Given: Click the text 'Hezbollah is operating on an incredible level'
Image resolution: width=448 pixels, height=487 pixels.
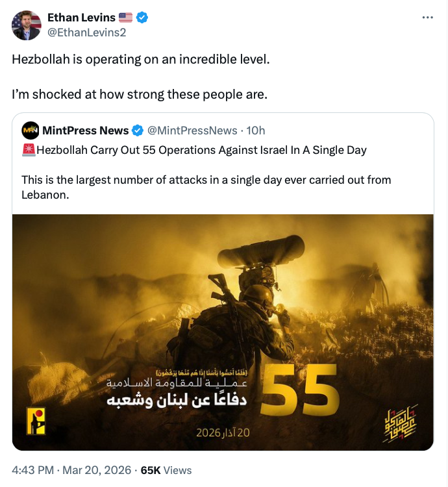Looking at the screenshot, I should pyautogui.click(x=140, y=58).
